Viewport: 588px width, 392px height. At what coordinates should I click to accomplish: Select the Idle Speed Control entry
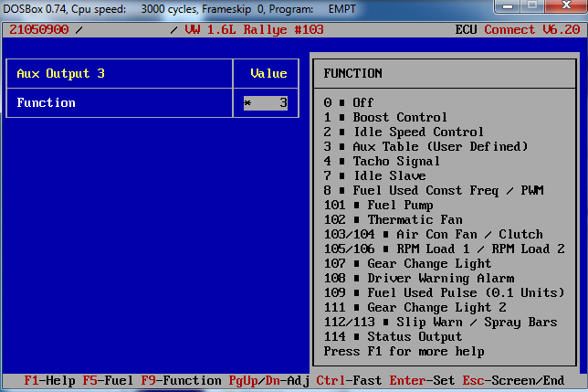[x=418, y=132]
